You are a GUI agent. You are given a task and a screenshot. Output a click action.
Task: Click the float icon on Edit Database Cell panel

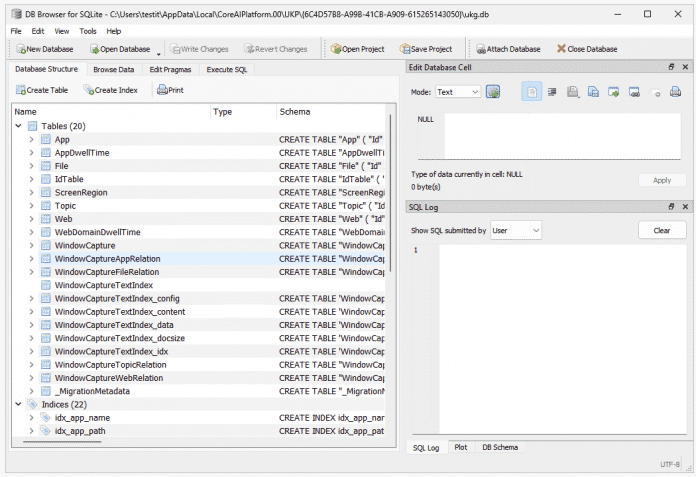(671, 67)
